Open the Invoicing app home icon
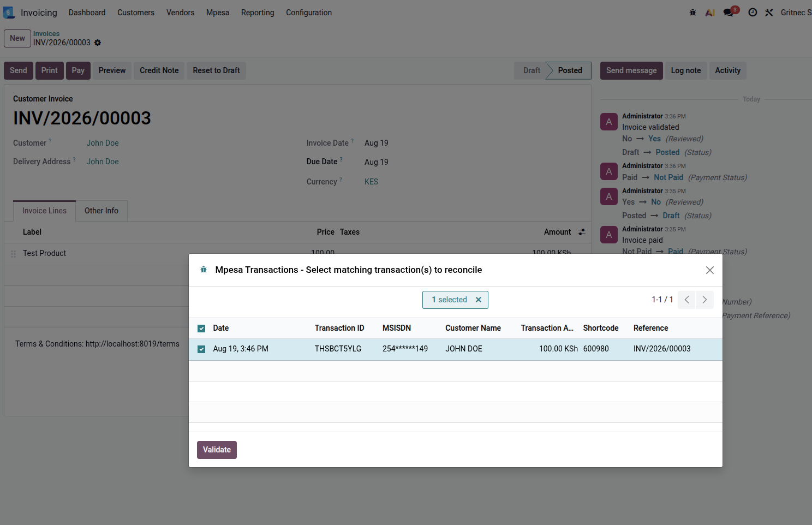 coord(9,13)
